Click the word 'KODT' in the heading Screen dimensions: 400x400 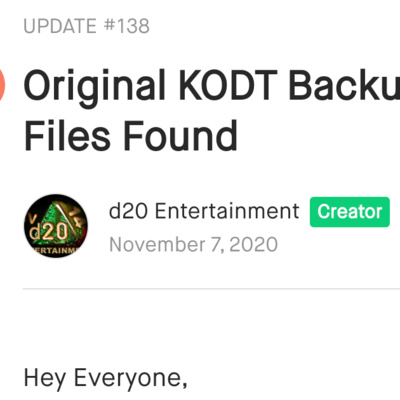pyautogui.click(x=228, y=85)
